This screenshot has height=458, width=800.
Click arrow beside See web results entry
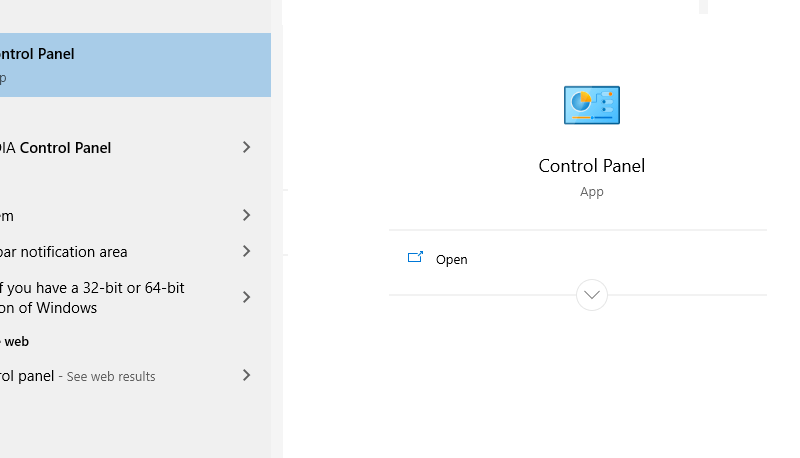pyautogui.click(x=246, y=375)
